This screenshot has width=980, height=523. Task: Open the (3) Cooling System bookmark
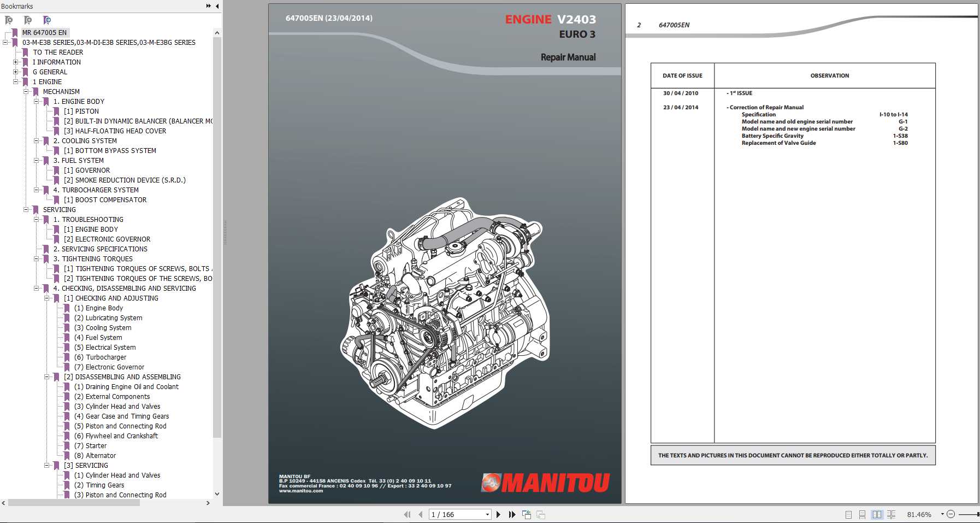(103, 327)
